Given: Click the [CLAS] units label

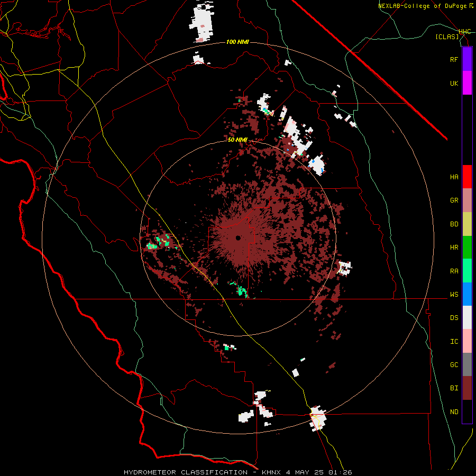Looking at the screenshot, I should (447, 37).
